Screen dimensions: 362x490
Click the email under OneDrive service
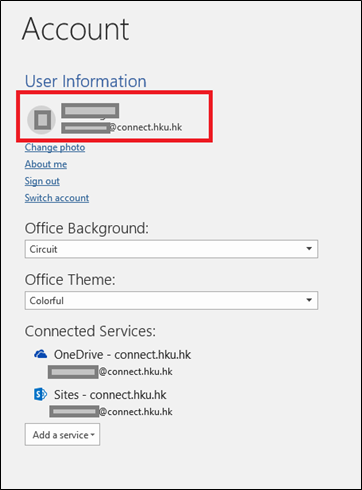[110, 372]
